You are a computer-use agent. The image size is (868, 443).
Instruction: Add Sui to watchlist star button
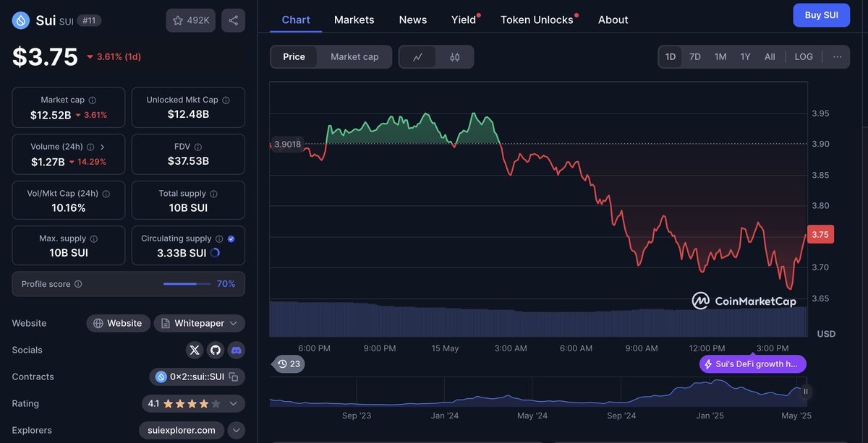point(190,20)
